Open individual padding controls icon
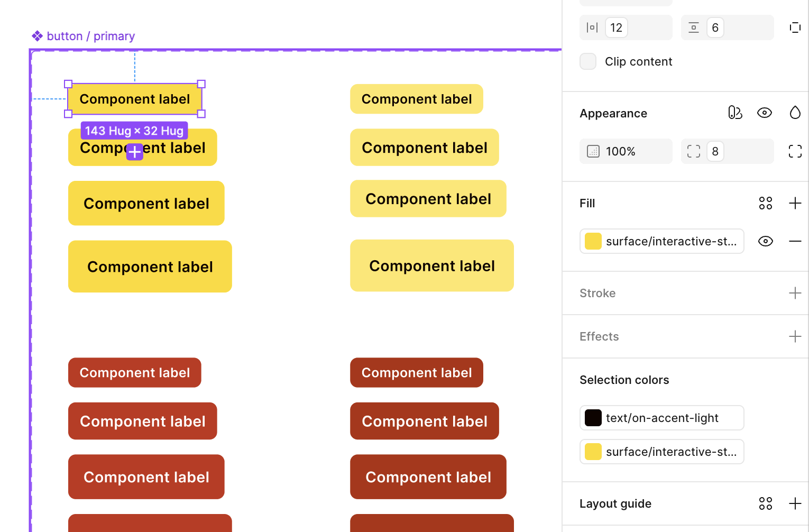This screenshot has width=809, height=532. pos(795,27)
